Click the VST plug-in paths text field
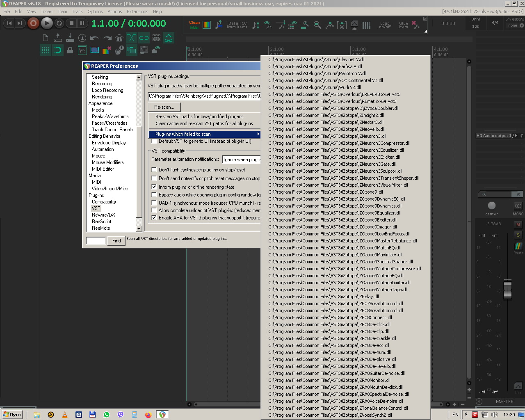This screenshot has height=420, width=525. (x=204, y=96)
